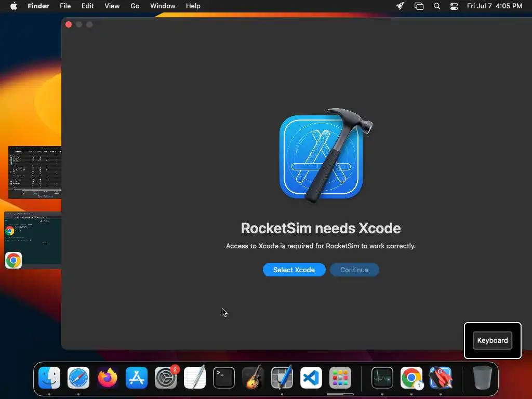Screen dimensions: 532x399
Task: Click the Access to Xcode is required text
Action: tap(321, 246)
